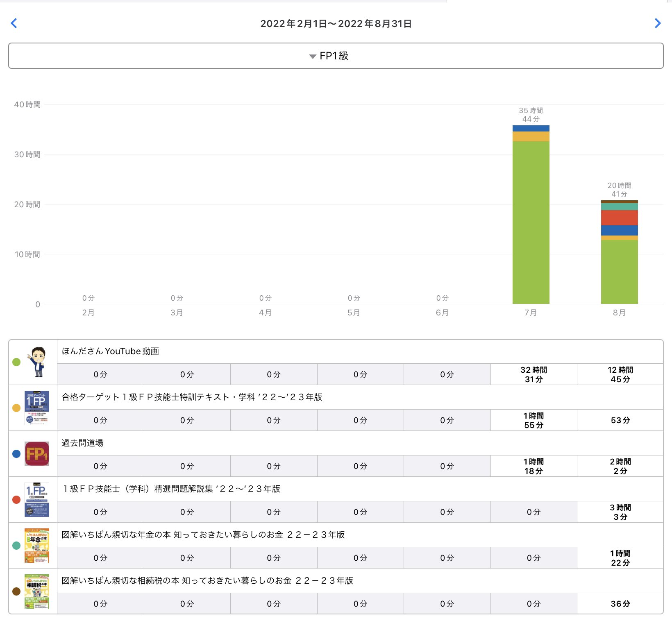Screen dimensions: 672x623
Task: Click the 8月 axis label
Action: 619,313
